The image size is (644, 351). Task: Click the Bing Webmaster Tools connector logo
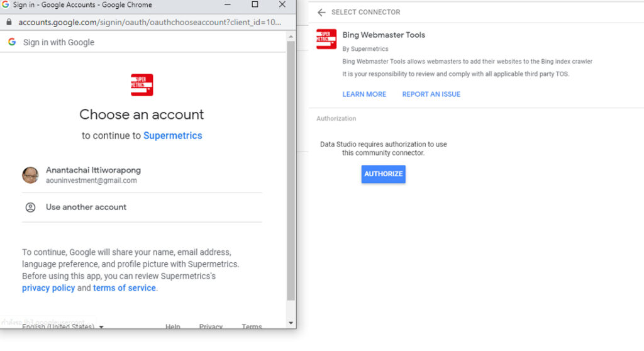click(x=326, y=39)
